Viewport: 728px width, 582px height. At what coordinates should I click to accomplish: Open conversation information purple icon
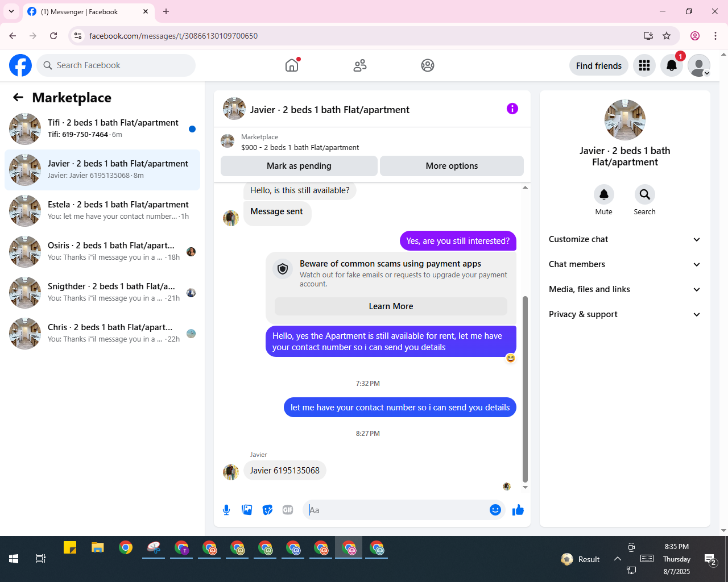512,109
